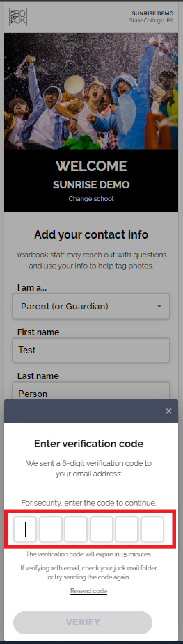Screen dimensions: 183x644
Task: Click the Change school link
Action: (91, 199)
